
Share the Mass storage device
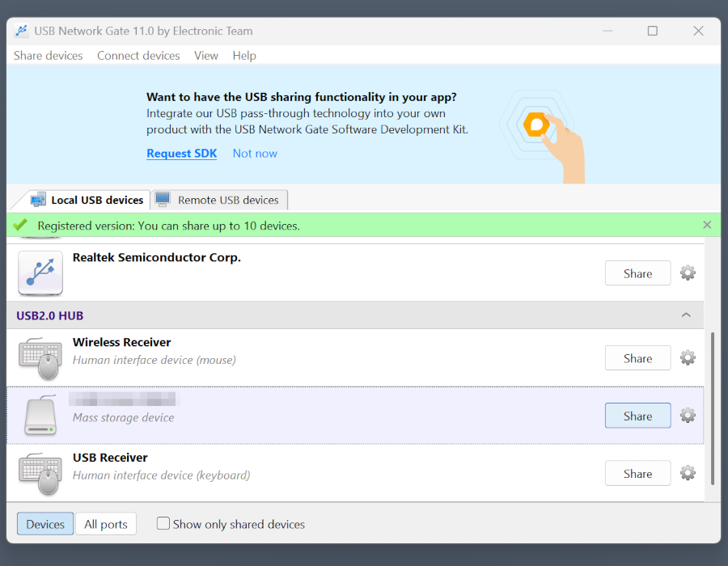coord(637,416)
